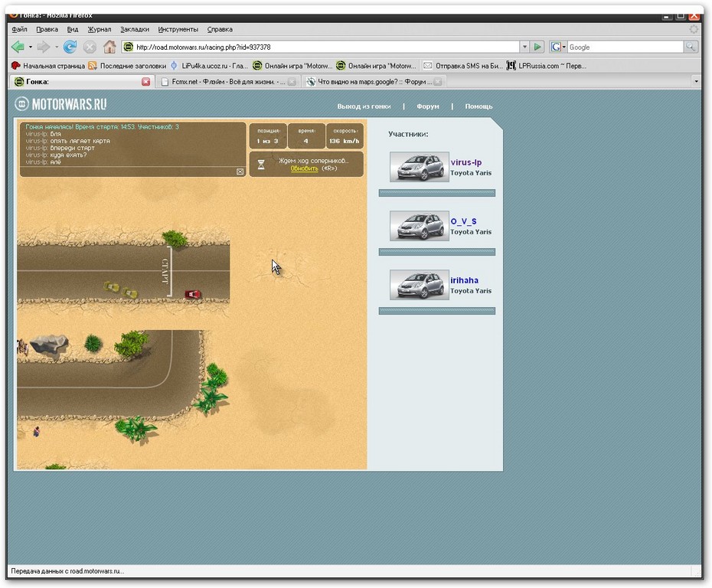
Task: Expand the address bar URL dropdown
Action: (x=524, y=47)
